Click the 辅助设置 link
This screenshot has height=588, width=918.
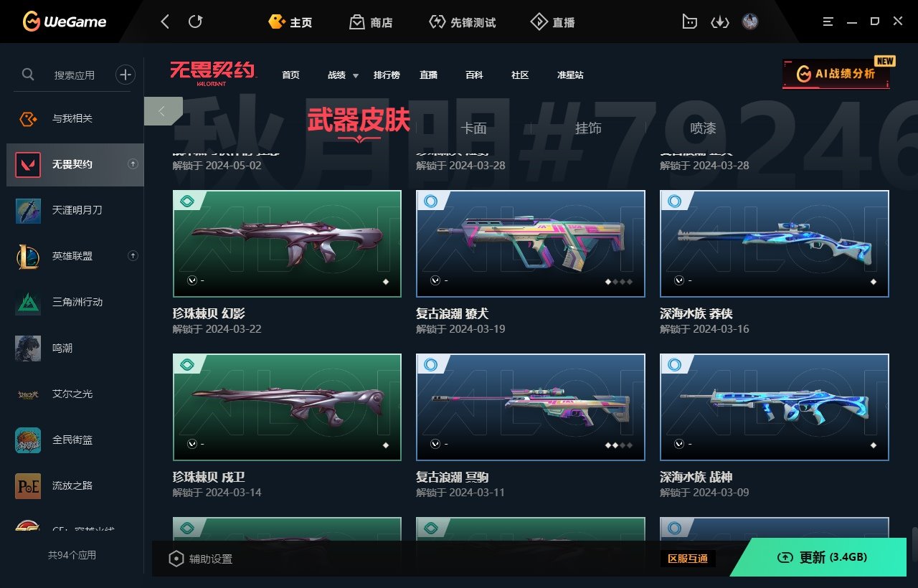pyautogui.click(x=201, y=559)
